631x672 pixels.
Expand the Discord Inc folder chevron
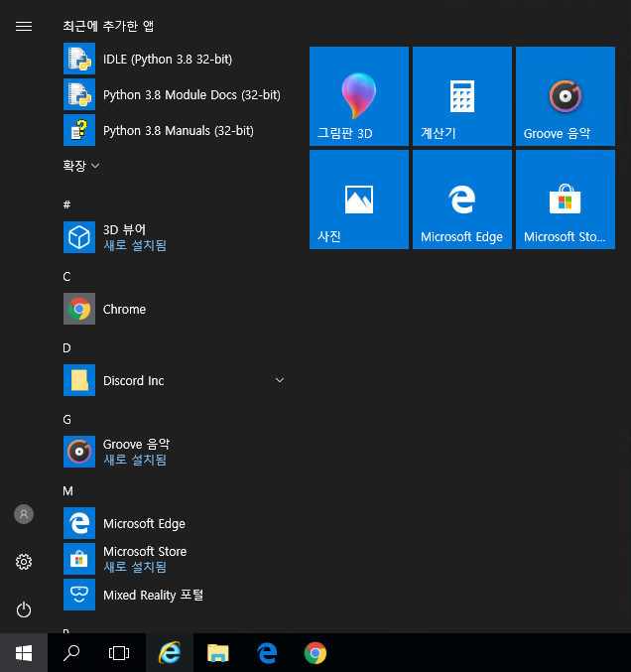pos(280,380)
